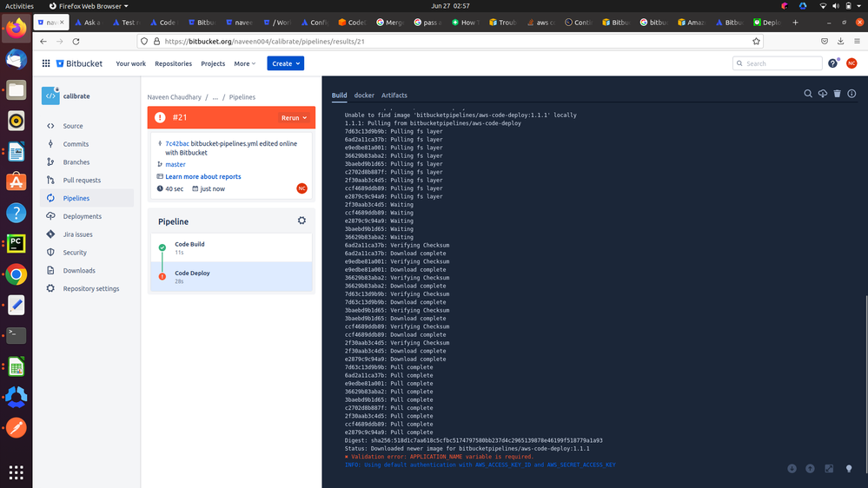The height and width of the screenshot is (488, 868).
Task: Click the Naveen Chaudhary breadcrumb
Action: pyautogui.click(x=175, y=97)
